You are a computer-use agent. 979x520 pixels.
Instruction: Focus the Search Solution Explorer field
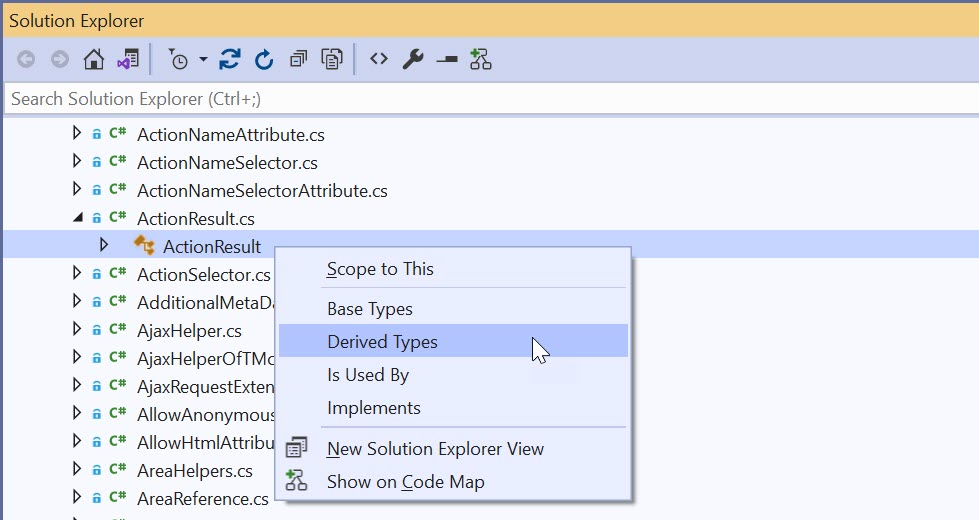tap(491, 99)
